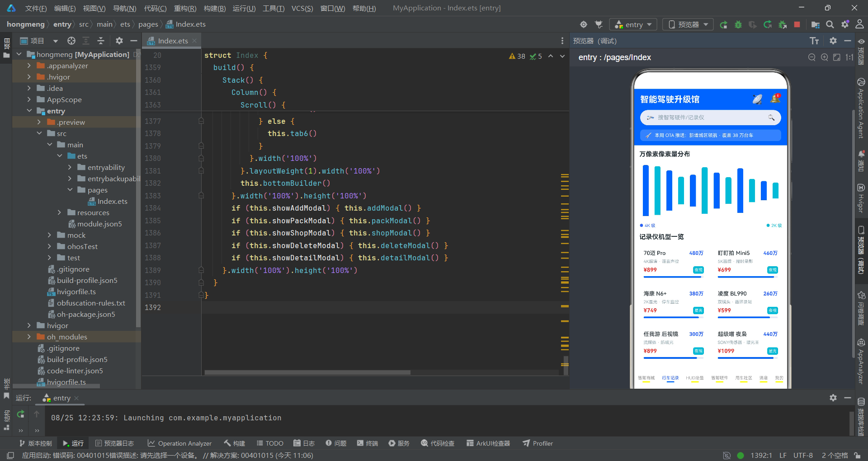The width and height of the screenshot is (868, 461).
Task: Open editor tab more options menu
Action: [x=562, y=41]
